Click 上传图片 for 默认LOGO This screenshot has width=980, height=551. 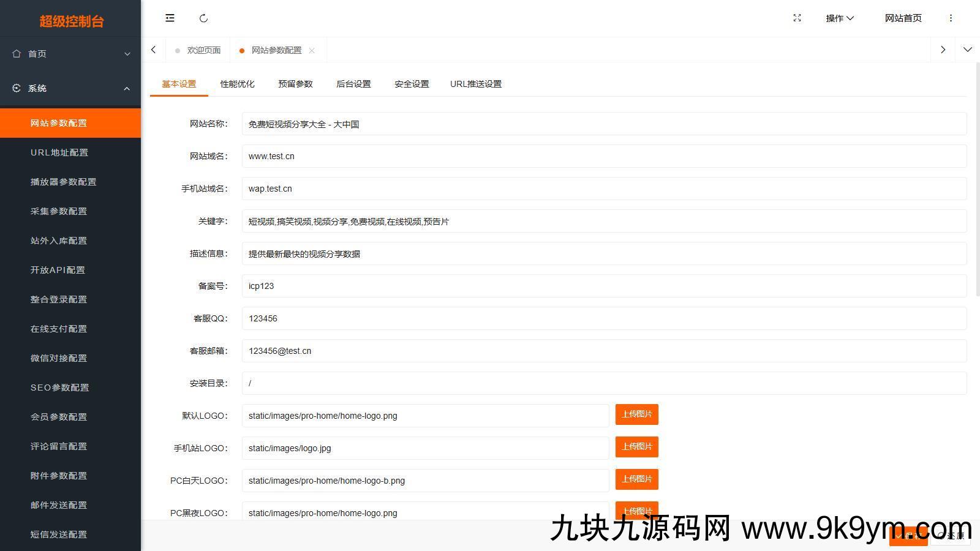(636, 414)
